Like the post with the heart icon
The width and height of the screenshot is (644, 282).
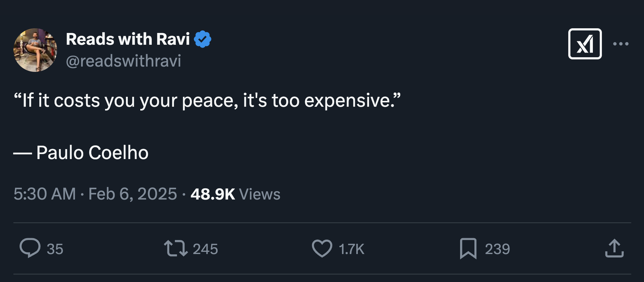pos(322,248)
